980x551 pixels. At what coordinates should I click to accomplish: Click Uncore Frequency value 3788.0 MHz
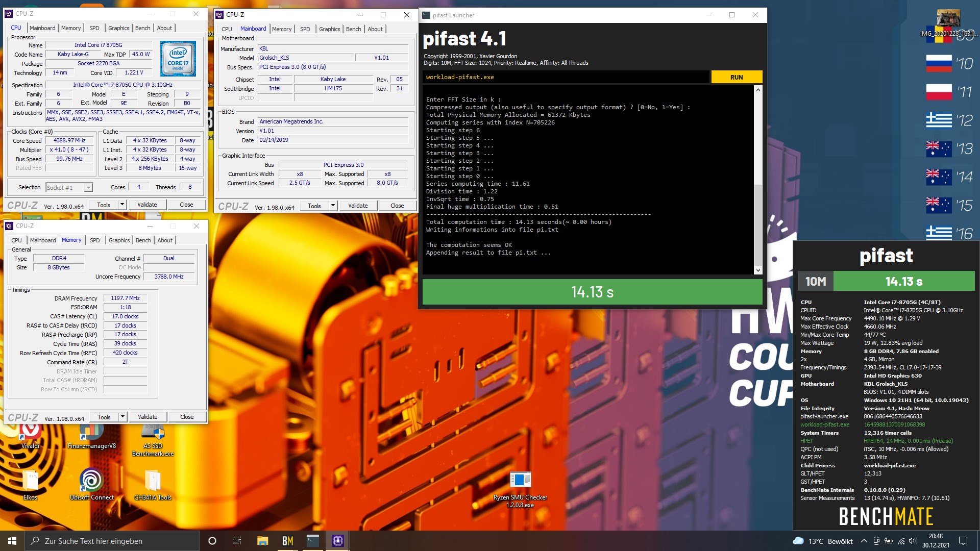[x=169, y=277]
